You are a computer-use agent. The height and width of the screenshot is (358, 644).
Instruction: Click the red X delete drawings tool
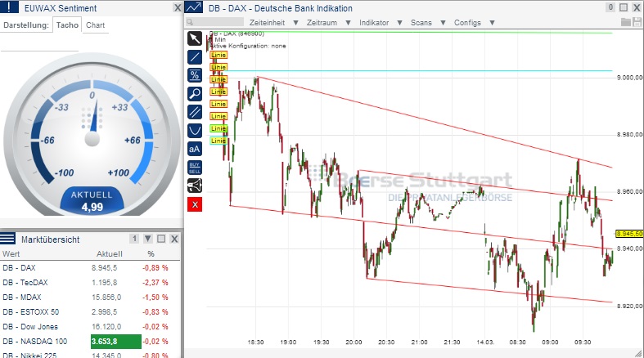click(x=195, y=204)
